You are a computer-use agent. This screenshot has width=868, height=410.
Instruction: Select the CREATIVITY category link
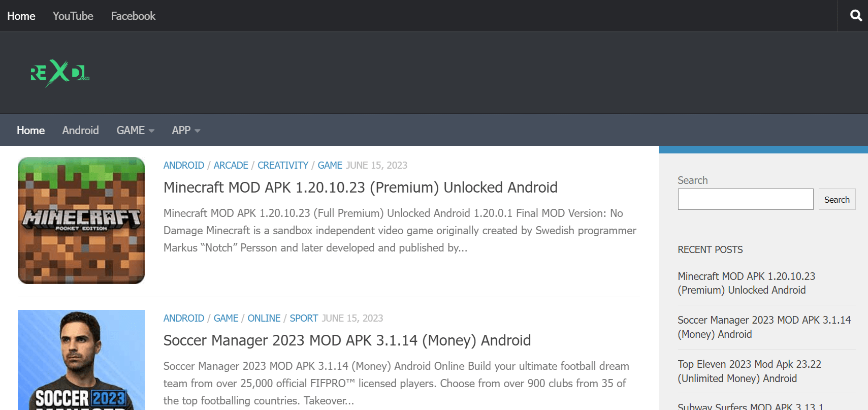[283, 165]
